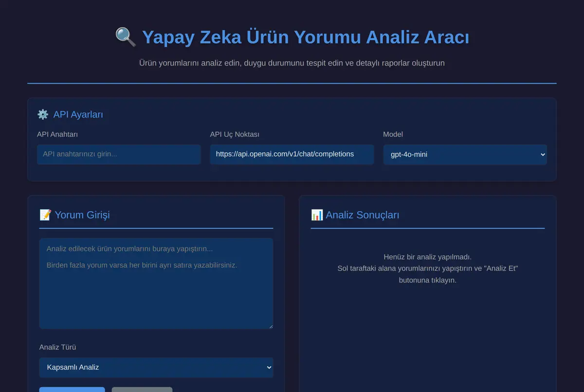Viewport: 584px width, 392px height.
Task: Click the resize handle of the comment textarea
Action: 270,326
